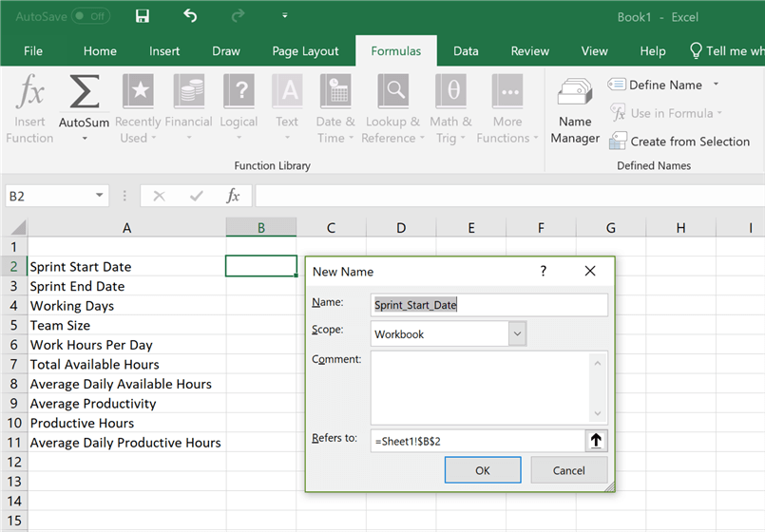Expand the Scope dropdown in New Name
This screenshot has height=532, width=765.
coord(517,333)
